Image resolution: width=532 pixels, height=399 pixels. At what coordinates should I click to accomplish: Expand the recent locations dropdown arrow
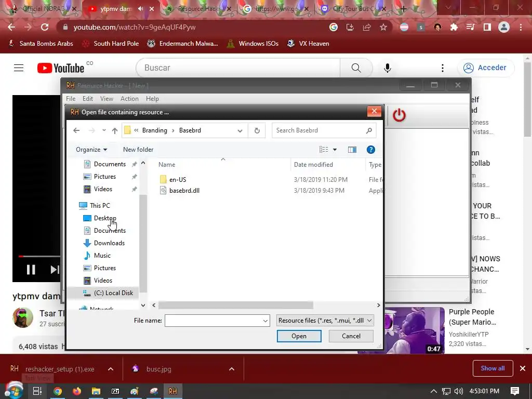pos(104,130)
